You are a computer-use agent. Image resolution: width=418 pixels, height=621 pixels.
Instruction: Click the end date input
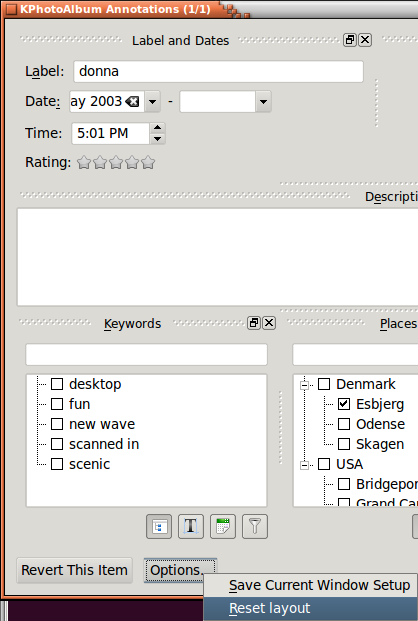coord(218,102)
